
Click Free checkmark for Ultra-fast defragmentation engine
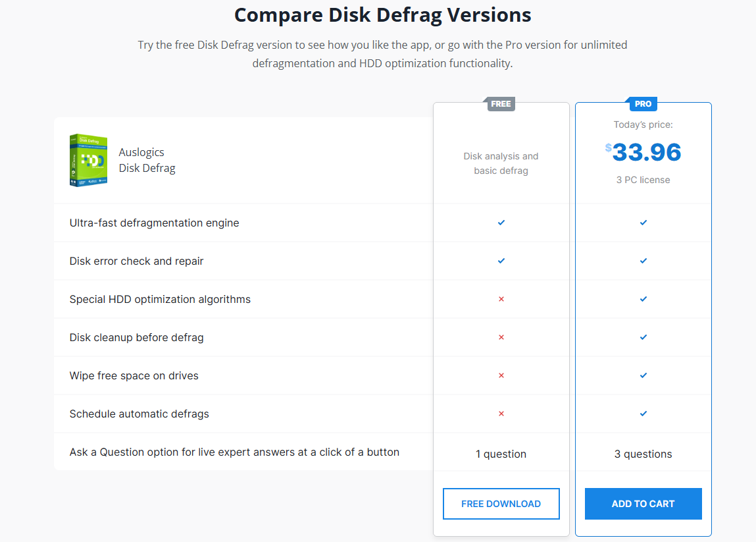point(501,223)
